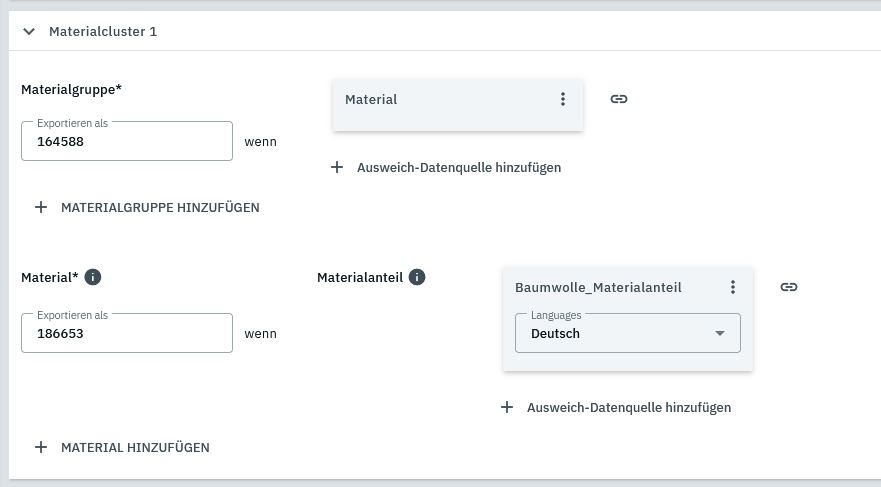Select the Material data source card

click(457, 105)
